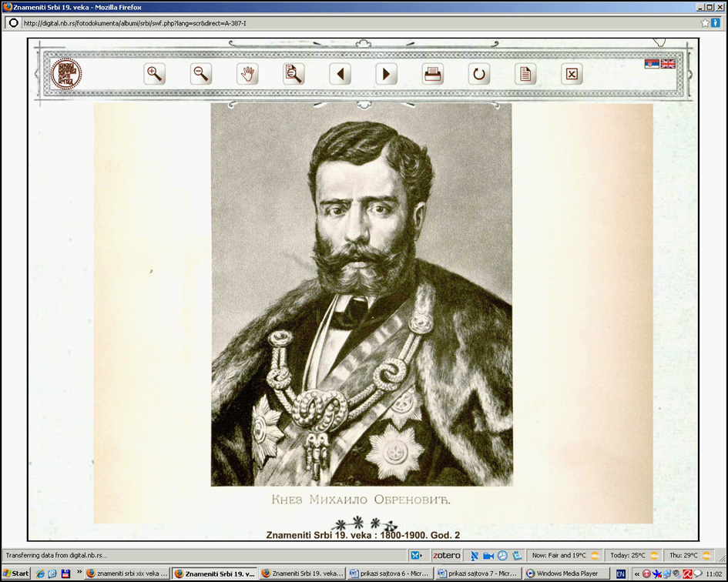728x582 pixels.
Task: Select the hand pan tool
Action: click(247, 74)
